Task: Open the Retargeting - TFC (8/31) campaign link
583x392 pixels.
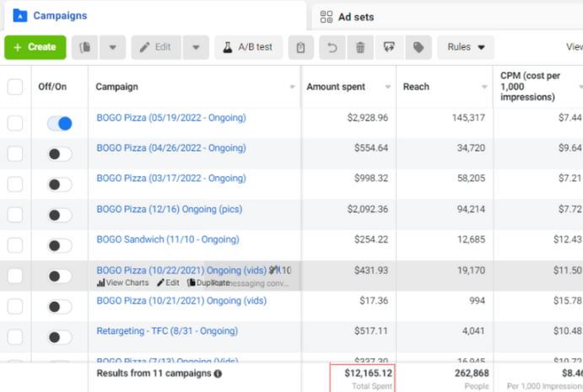Action: 166,330
